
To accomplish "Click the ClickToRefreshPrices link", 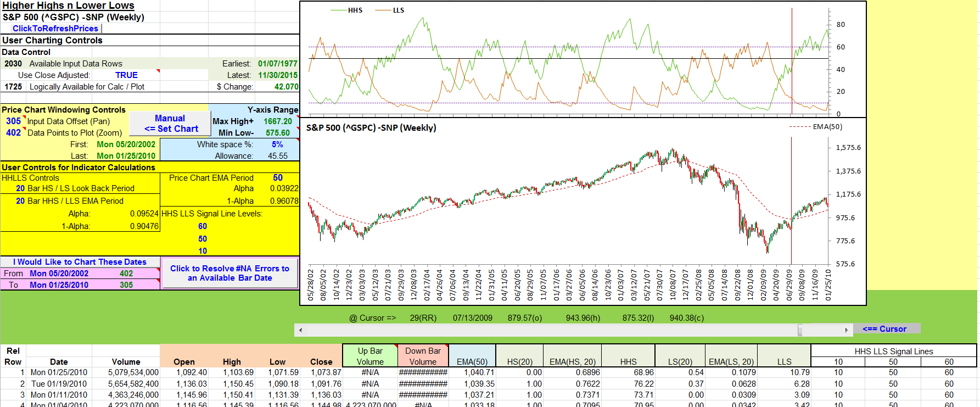I will [x=55, y=29].
